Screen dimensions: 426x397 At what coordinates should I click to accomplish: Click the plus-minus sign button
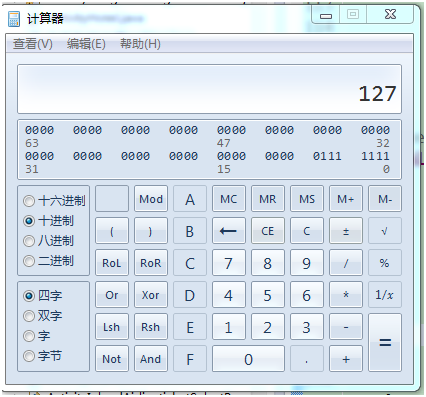pos(346,231)
